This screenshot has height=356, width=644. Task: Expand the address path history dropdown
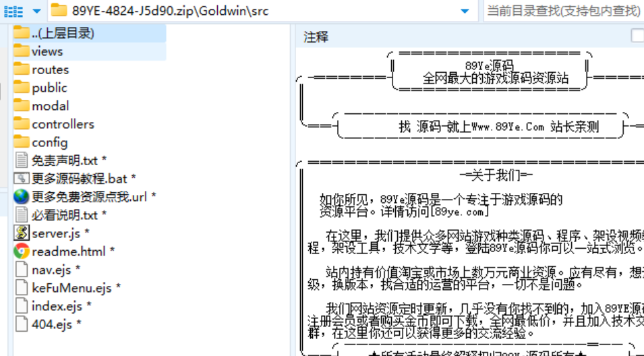tap(465, 11)
